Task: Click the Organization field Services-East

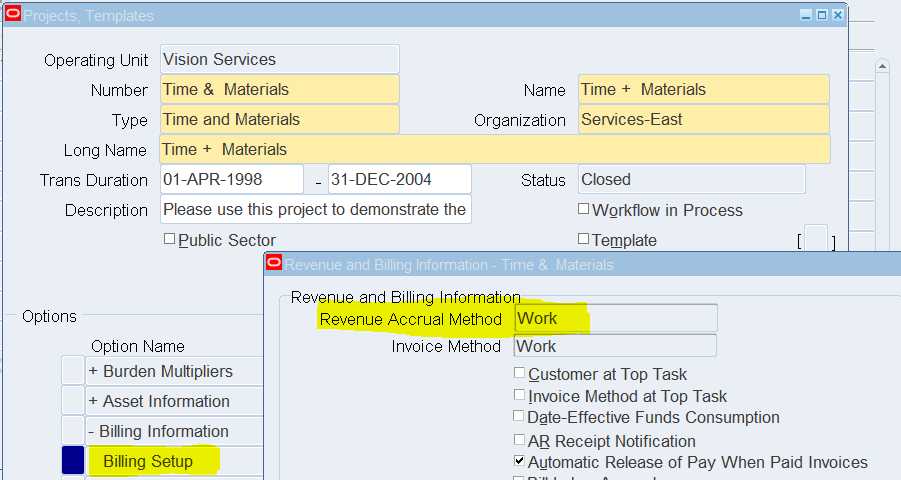Action: click(x=704, y=119)
